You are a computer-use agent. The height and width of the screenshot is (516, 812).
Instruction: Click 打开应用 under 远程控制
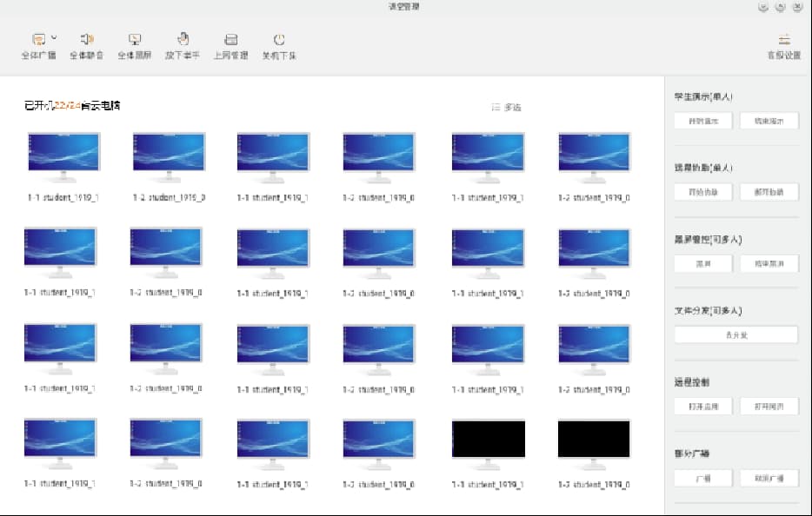(x=703, y=406)
